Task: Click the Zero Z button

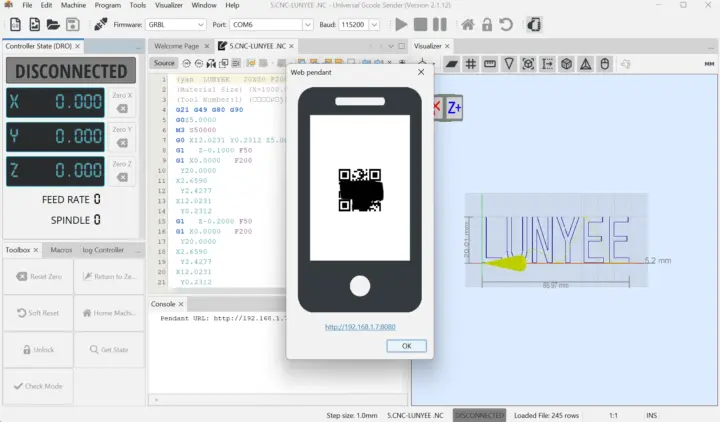Action: click(x=122, y=171)
